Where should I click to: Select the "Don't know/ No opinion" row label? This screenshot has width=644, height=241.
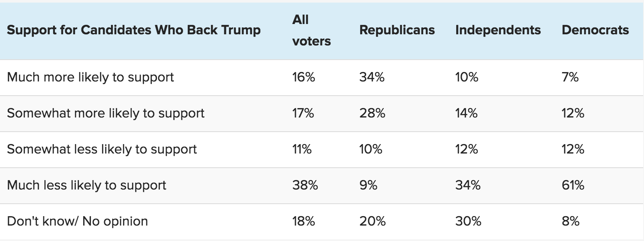pos(78,221)
